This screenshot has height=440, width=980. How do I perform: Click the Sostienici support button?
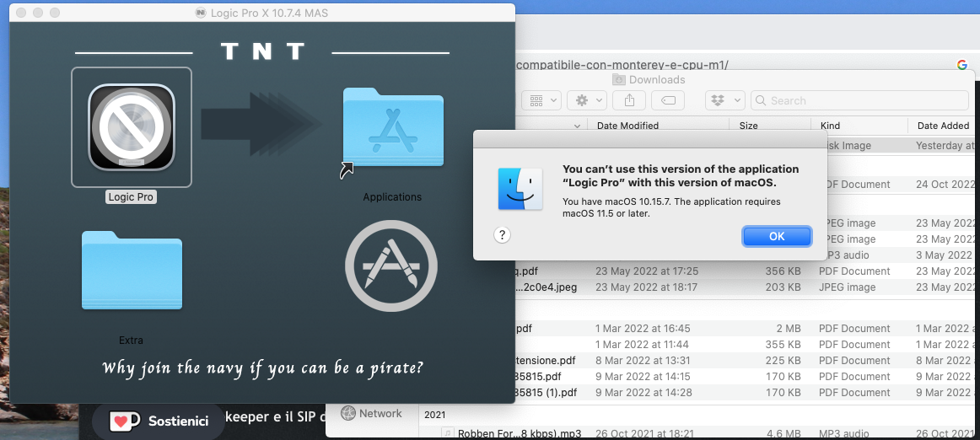(x=158, y=421)
